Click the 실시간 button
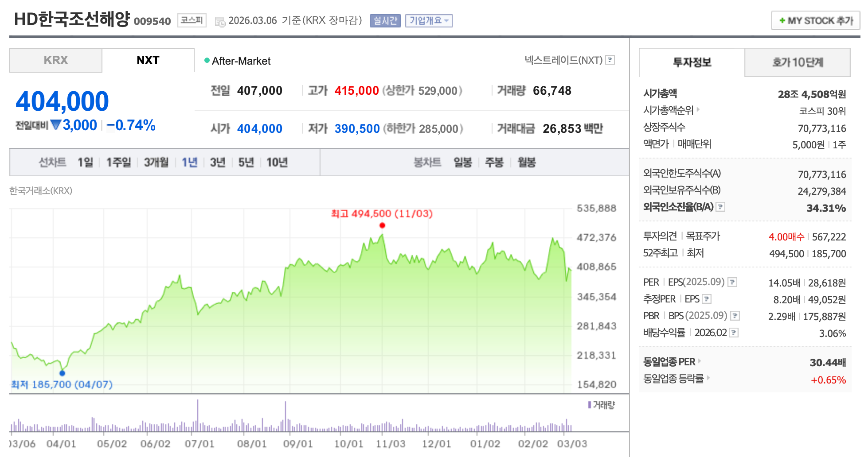Image resolution: width=868 pixels, height=457 pixels. pyautogui.click(x=385, y=21)
